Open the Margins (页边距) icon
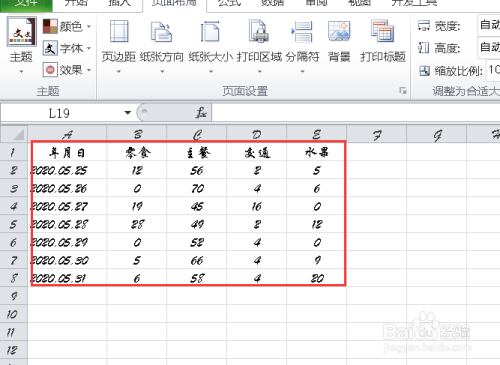 [119, 31]
